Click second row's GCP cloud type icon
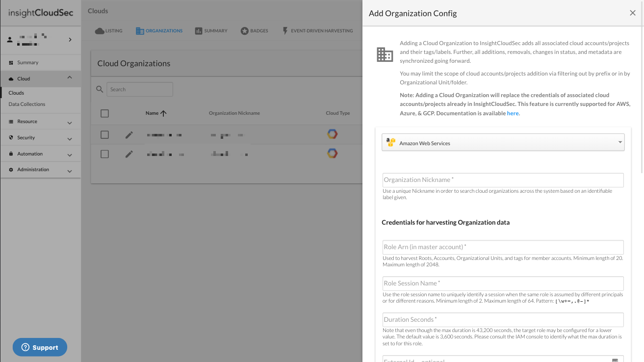The width and height of the screenshot is (644, 362). (x=333, y=154)
